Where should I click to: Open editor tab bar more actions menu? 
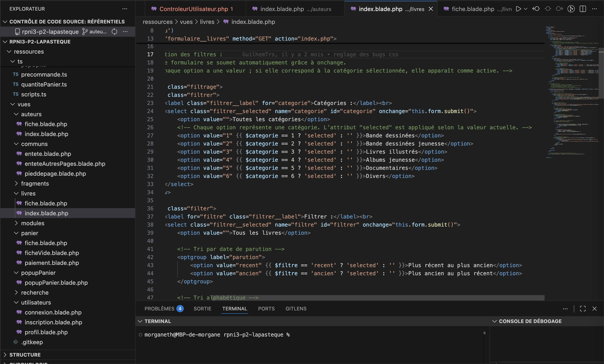pyautogui.click(x=594, y=9)
